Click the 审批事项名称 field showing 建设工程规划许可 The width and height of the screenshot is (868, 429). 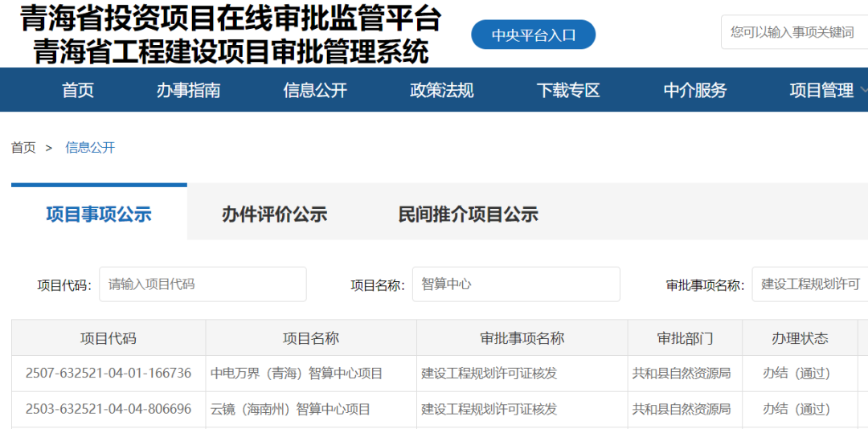[809, 284]
